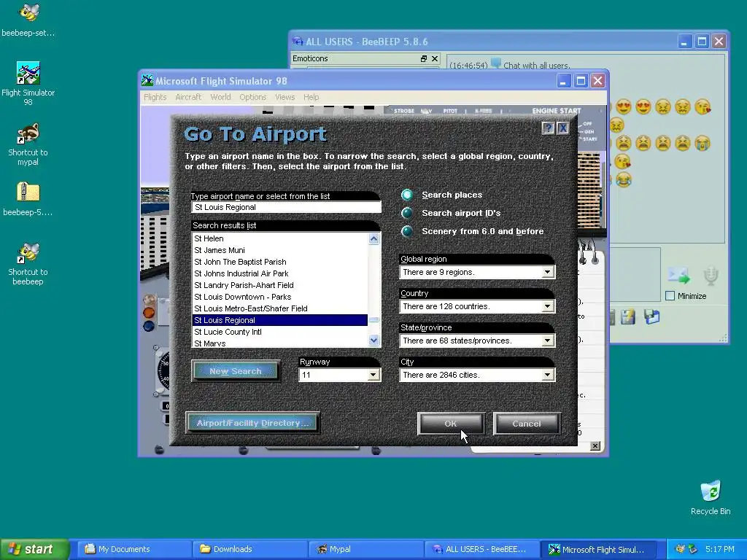
Task: Click the search results scrollbar up arrow
Action: click(374, 238)
